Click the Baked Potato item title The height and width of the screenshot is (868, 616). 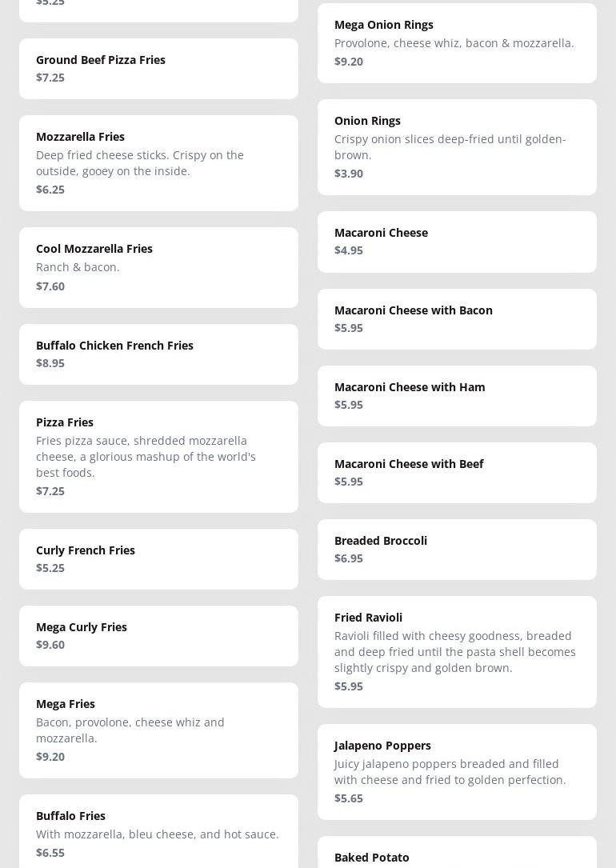click(372, 857)
